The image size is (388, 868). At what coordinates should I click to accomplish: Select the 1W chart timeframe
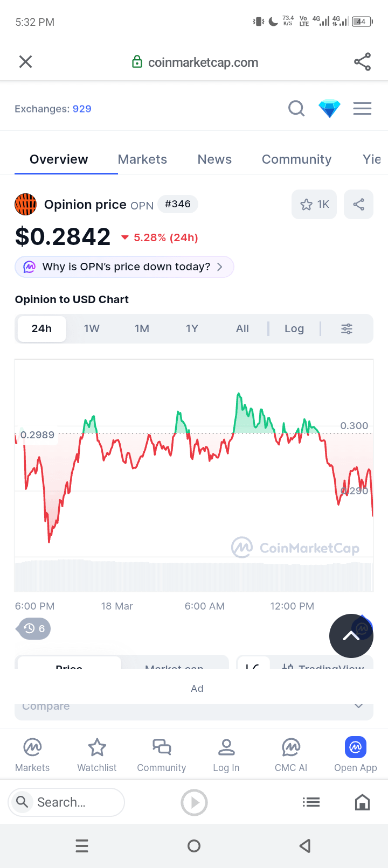click(x=92, y=328)
